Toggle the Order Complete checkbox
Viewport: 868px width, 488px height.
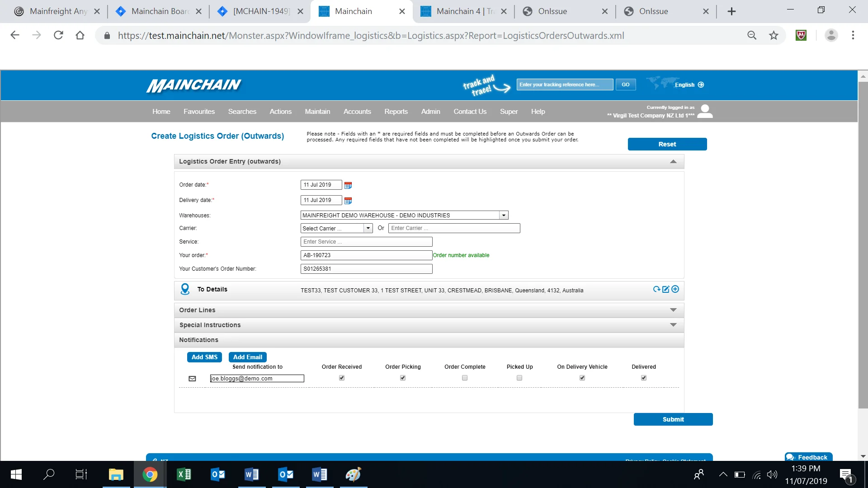[464, 377]
